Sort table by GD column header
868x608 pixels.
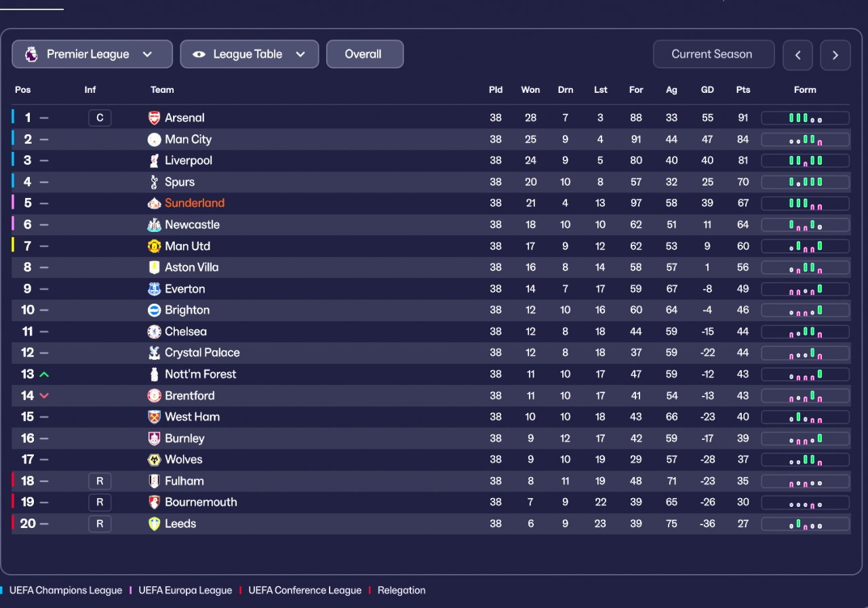[x=707, y=89]
